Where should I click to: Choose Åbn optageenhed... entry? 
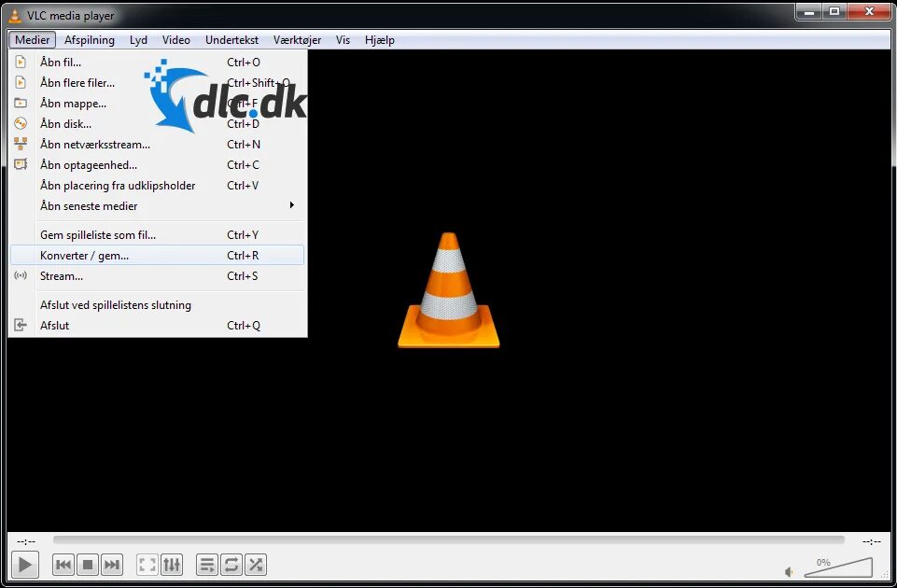point(158,164)
